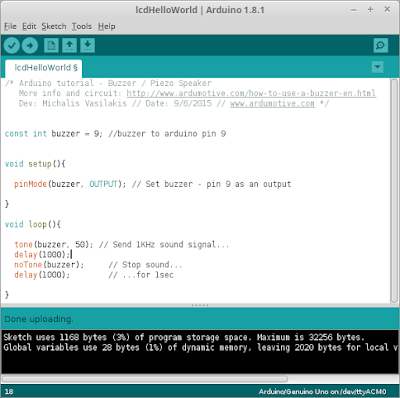Open the Help menu
Screen dimensions: 400x398
[x=107, y=26]
